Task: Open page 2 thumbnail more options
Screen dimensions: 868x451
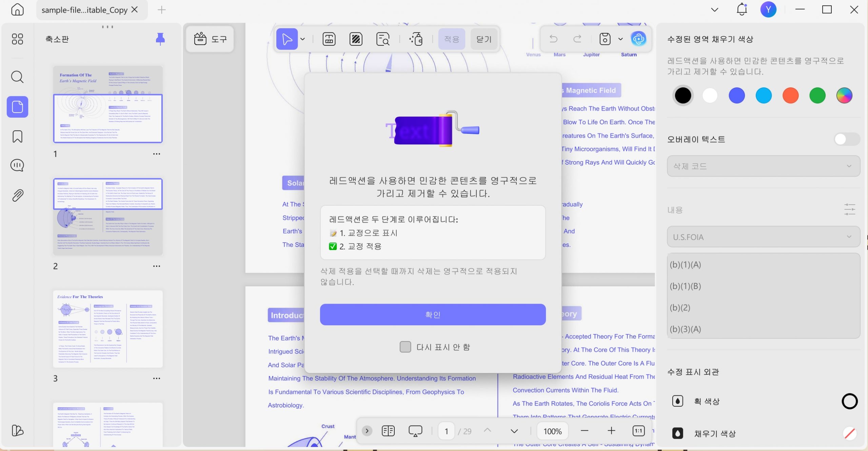Action: click(x=156, y=266)
